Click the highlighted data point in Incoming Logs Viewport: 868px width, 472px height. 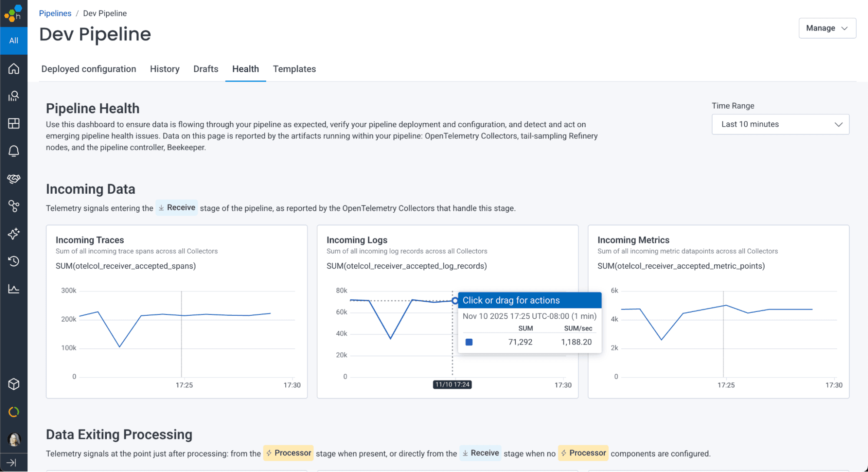(x=455, y=300)
